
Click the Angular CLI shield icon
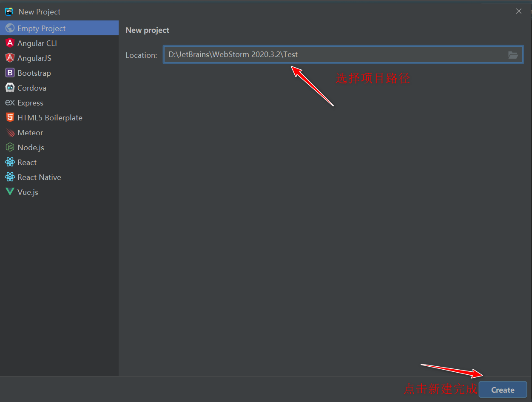[10, 43]
